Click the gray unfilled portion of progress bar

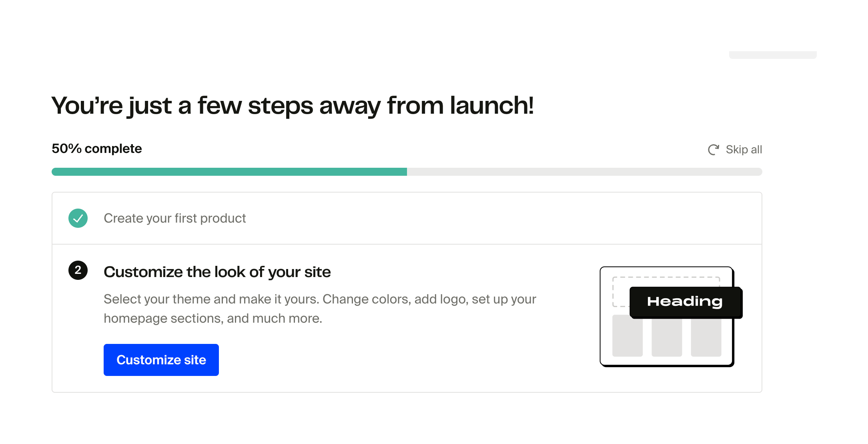(x=584, y=172)
